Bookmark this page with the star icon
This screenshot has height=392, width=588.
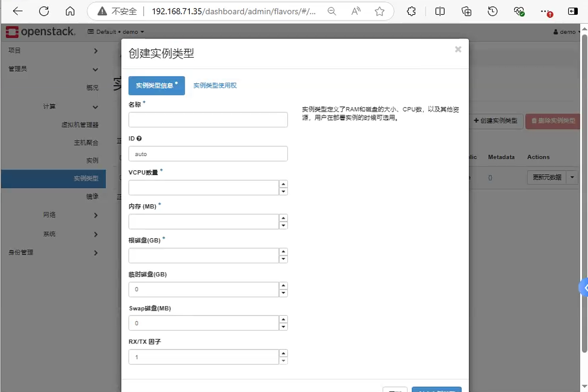380,12
